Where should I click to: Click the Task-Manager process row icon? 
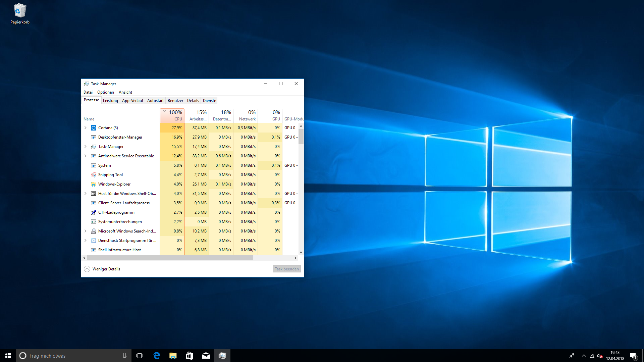pyautogui.click(x=94, y=147)
